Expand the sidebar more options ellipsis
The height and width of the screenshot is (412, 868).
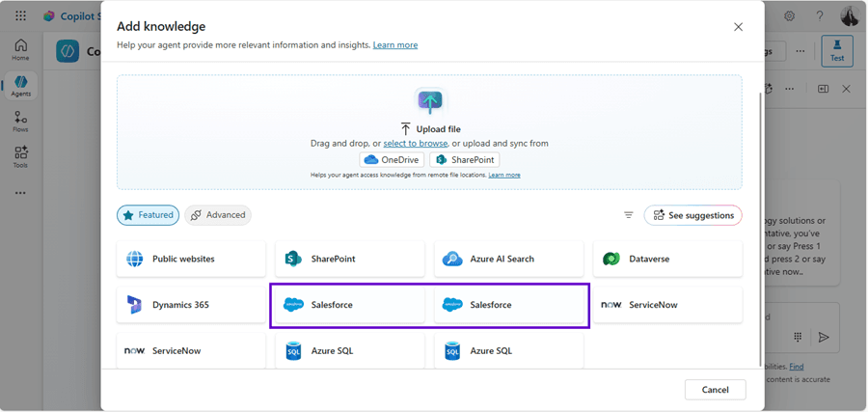coord(20,193)
